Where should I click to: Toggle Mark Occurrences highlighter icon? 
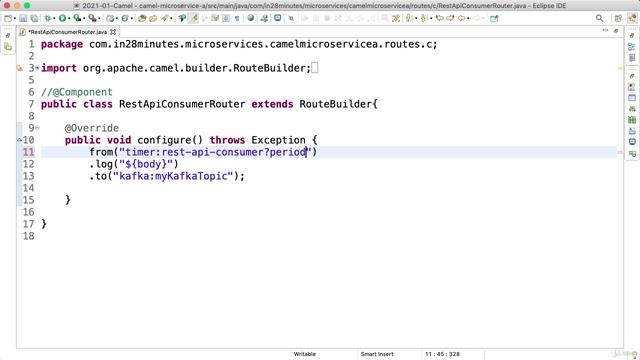tap(193, 18)
